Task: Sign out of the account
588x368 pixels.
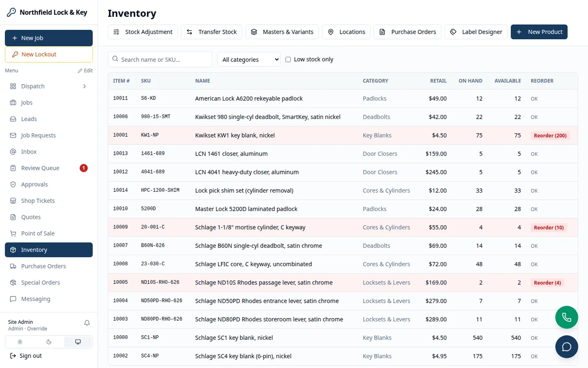Action: point(26,356)
